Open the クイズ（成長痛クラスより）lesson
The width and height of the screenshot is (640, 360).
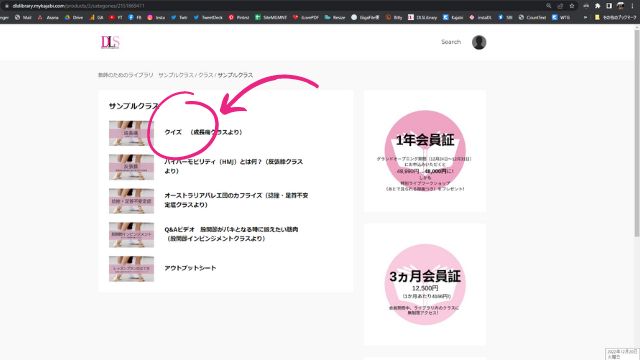coord(203,132)
